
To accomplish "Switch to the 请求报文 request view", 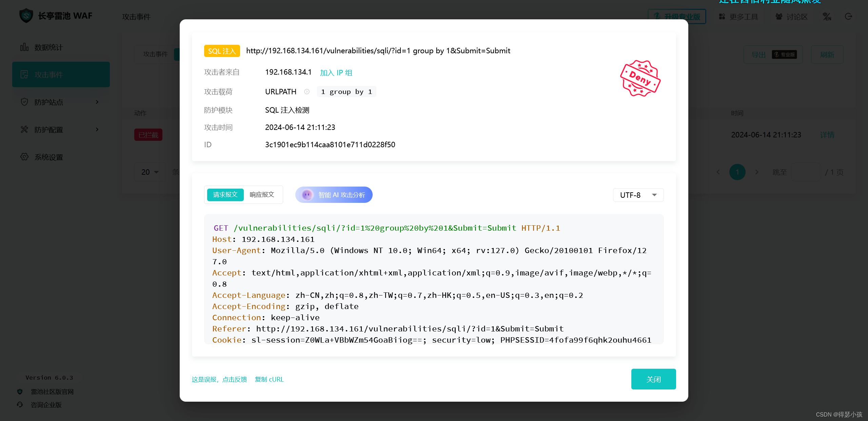I will click(x=225, y=195).
